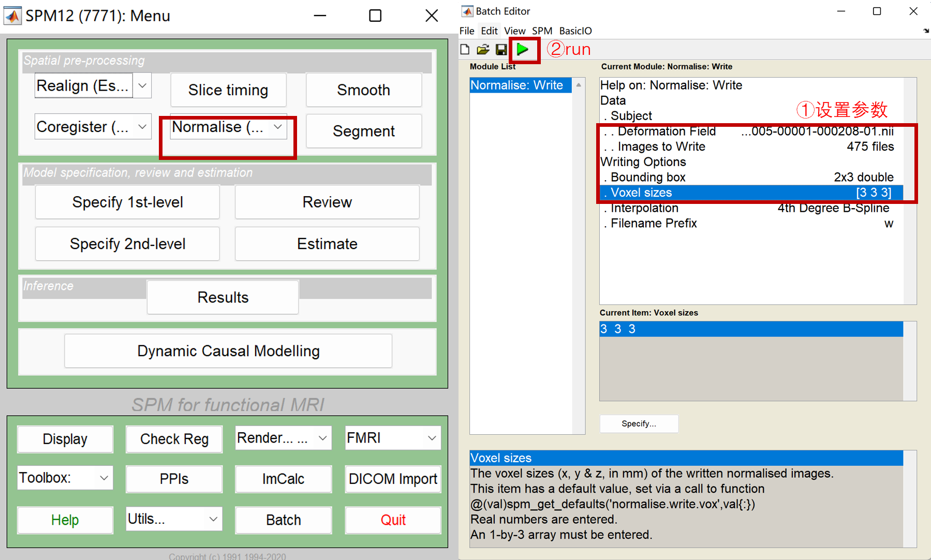Click the Segment button
Viewport: 931px width, 560px height.
tap(364, 131)
